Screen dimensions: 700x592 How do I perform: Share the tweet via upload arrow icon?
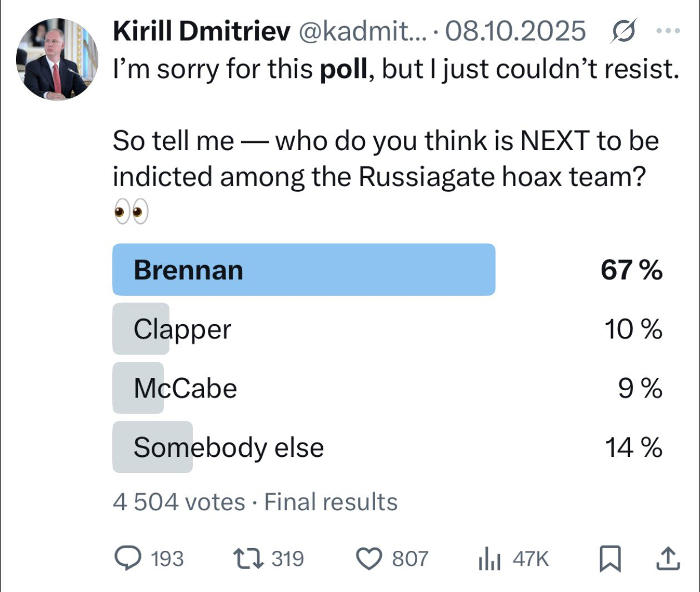pos(667,558)
